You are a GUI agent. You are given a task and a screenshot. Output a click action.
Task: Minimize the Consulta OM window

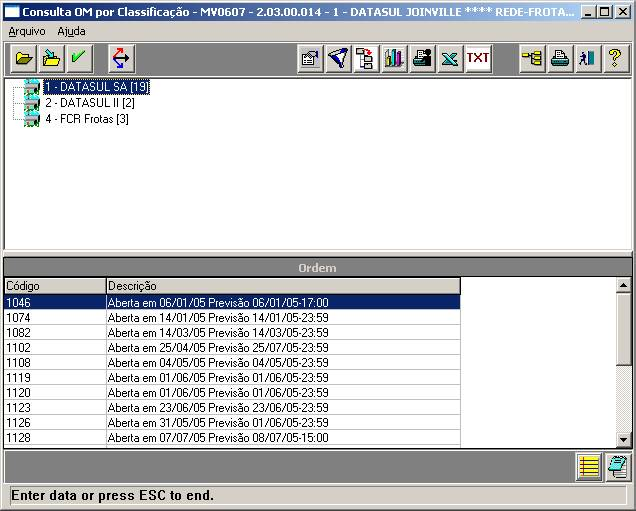coord(589,12)
